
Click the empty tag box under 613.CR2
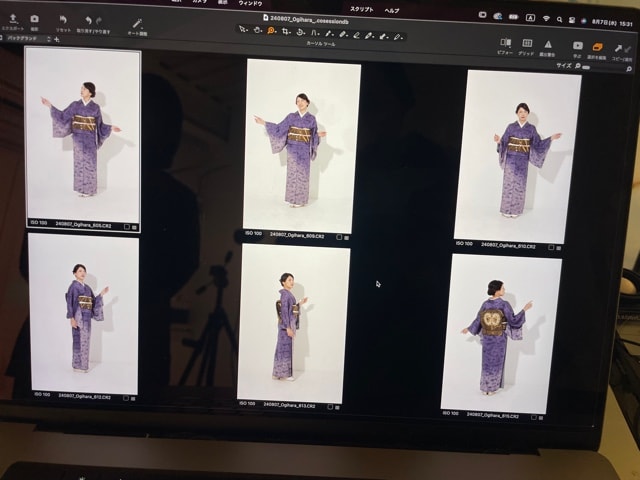click(x=330, y=407)
